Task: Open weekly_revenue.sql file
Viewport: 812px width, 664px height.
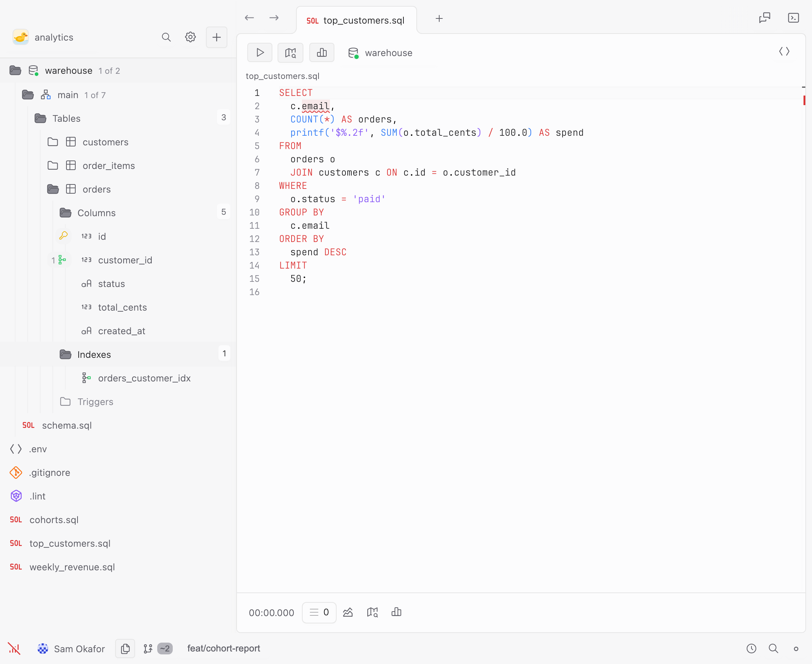Action: [x=72, y=567]
